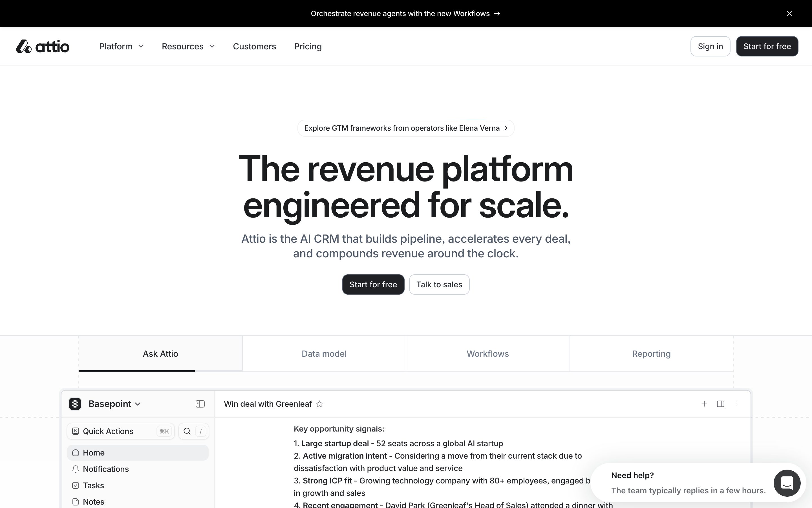
Task: Switch to the Workflows tab
Action: (487, 353)
